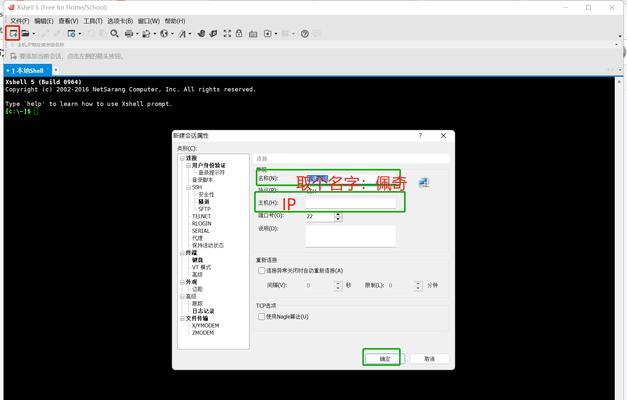
Task: Select TELNET in the category tree
Action: click(202, 216)
